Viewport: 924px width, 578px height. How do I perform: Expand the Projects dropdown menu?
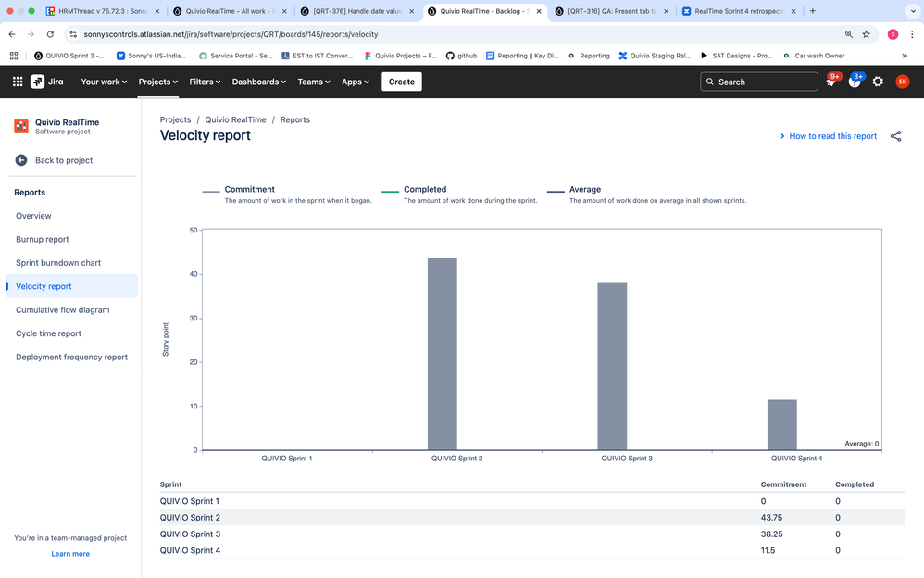point(158,82)
